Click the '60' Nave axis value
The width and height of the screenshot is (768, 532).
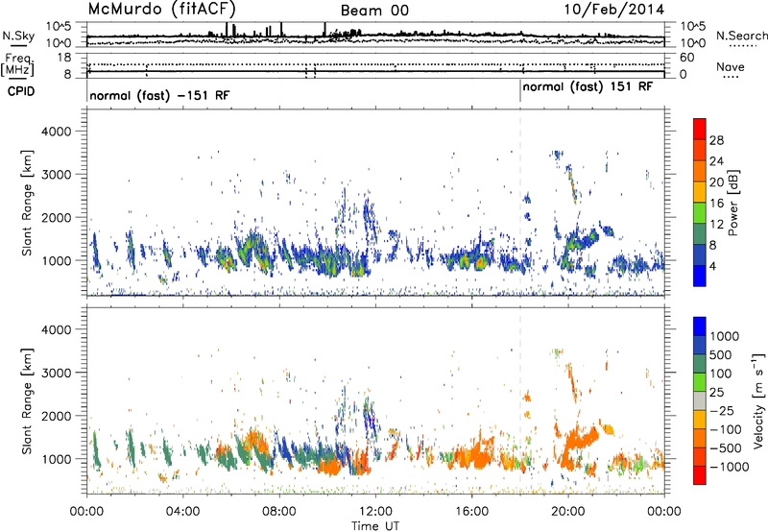(x=686, y=58)
